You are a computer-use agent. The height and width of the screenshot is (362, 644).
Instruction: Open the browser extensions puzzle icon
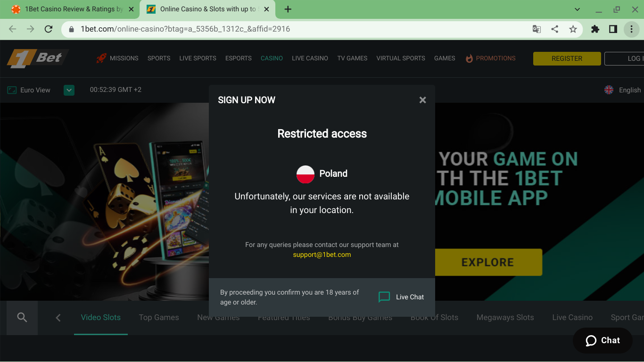[595, 29]
